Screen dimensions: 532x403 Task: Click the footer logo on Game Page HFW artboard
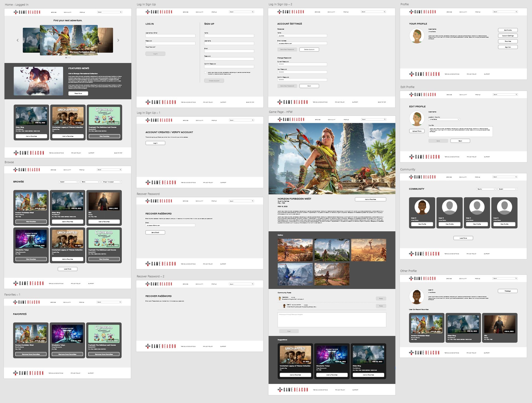coord(293,390)
